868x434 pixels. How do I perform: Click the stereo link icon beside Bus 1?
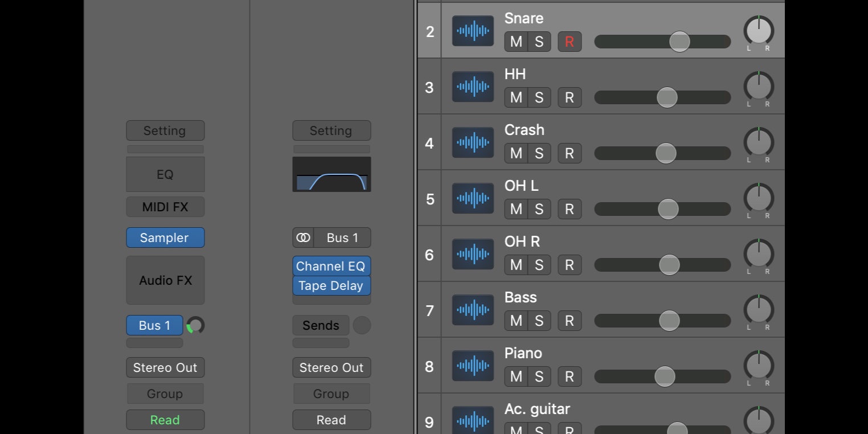[x=303, y=238]
